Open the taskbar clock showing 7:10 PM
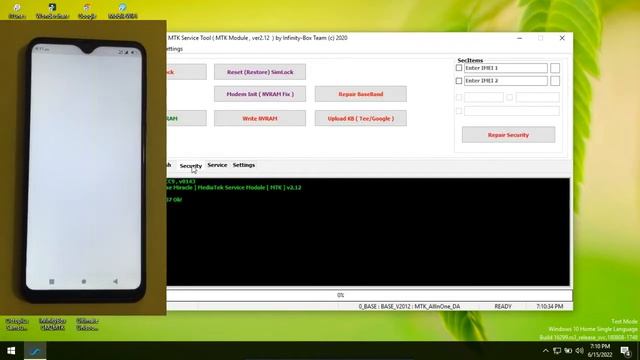This screenshot has height=360, width=640. pos(600,351)
